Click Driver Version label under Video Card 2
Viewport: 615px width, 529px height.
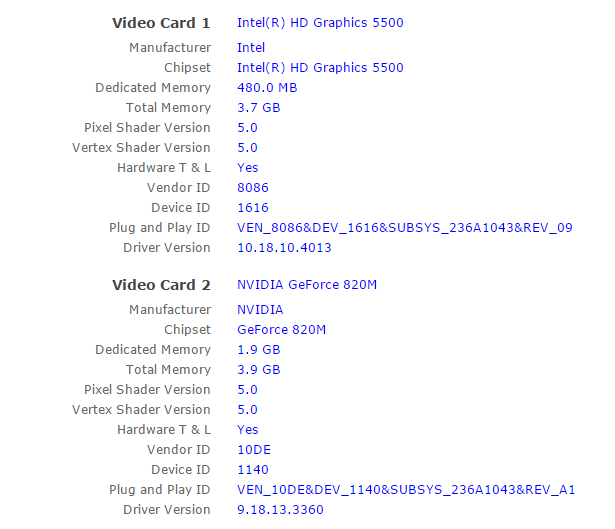click(x=167, y=509)
